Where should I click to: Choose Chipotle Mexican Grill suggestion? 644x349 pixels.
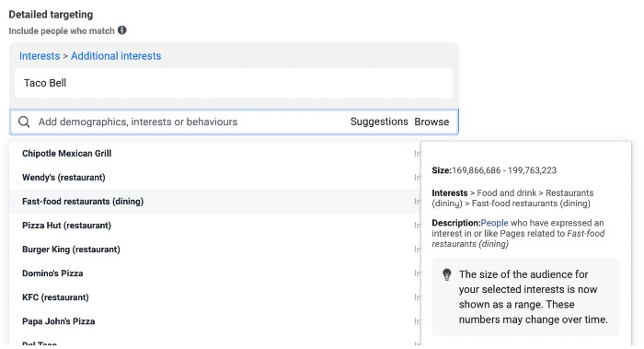pyautogui.click(x=214, y=154)
